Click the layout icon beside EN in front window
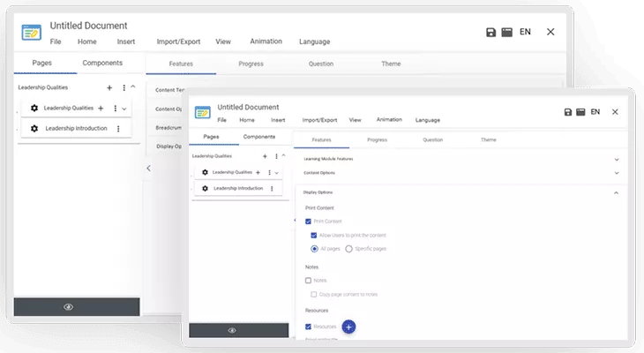The height and width of the screenshot is (353, 644). tap(580, 112)
